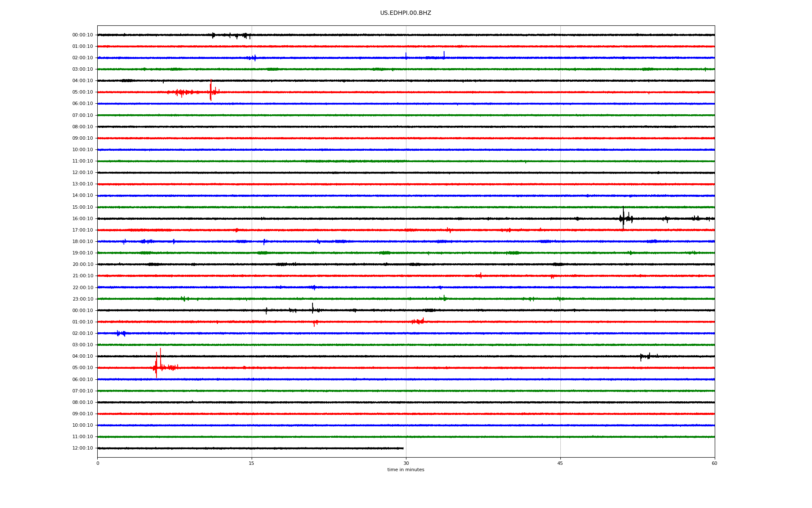Click the '11:00:10' label near the bottom
812x508 pixels.
click(82, 437)
